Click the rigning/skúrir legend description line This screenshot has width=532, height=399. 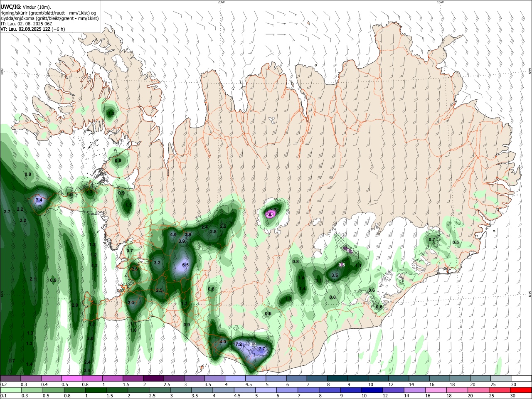48,13
